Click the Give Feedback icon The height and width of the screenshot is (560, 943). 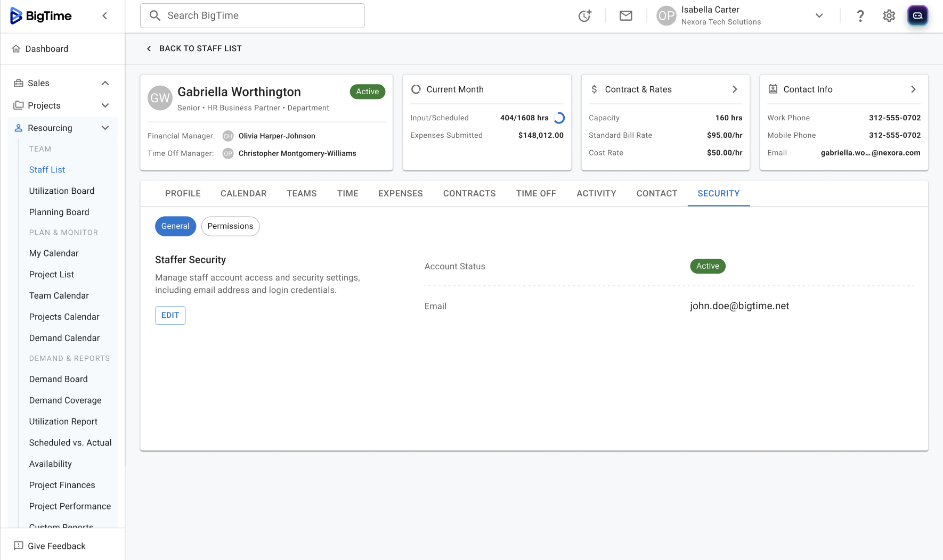pyautogui.click(x=19, y=546)
